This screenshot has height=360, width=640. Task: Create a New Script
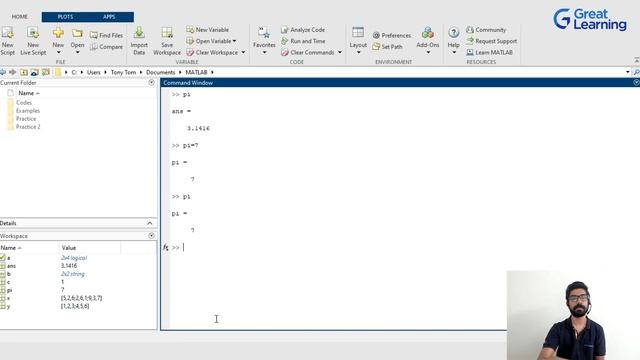point(7,41)
